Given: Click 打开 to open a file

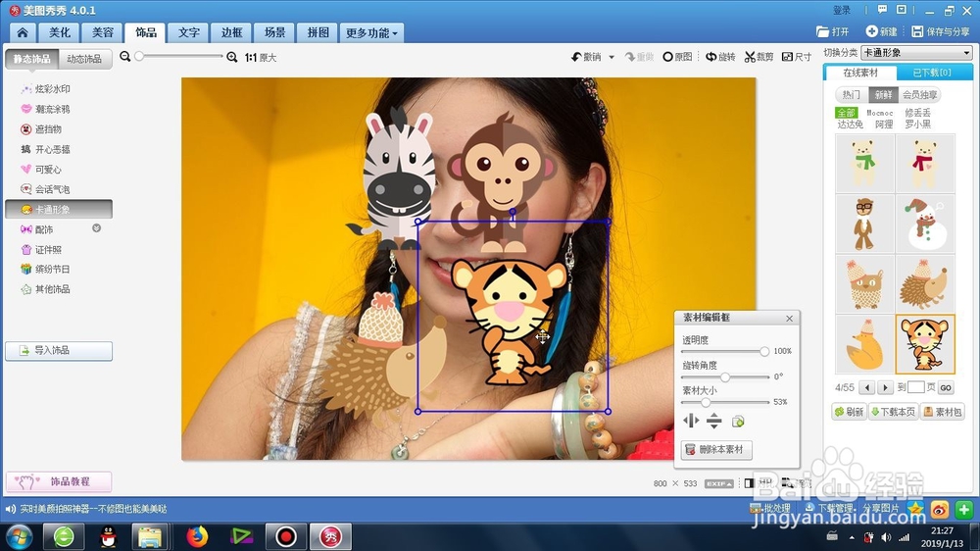Looking at the screenshot, I should click(832, 32).
